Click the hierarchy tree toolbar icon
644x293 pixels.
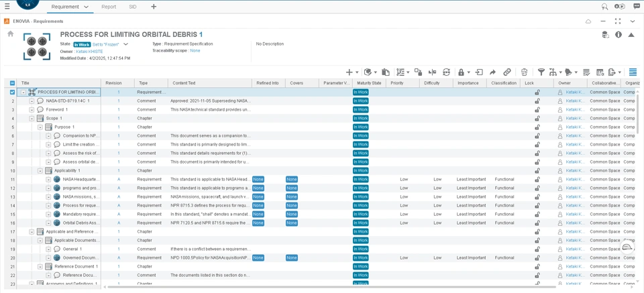552,72
